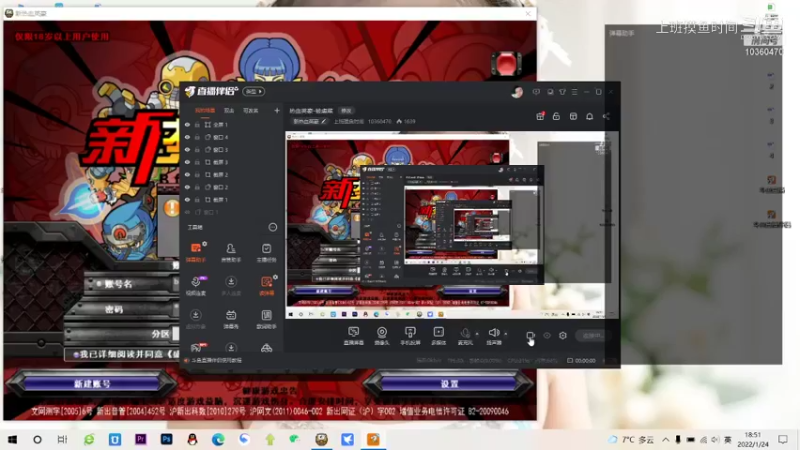Open QQ penguin from the taskbar
The width and height of the screenshot is (800, 450).
pos(192,439)
